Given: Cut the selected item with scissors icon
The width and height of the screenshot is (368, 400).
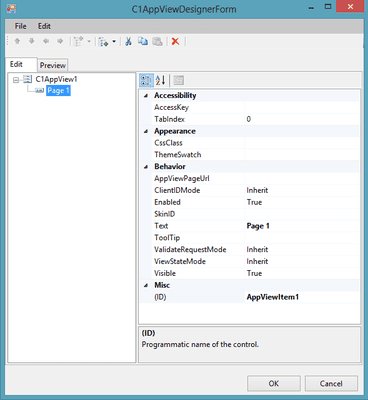Looking at the screenshot, I should pos(128,41).
